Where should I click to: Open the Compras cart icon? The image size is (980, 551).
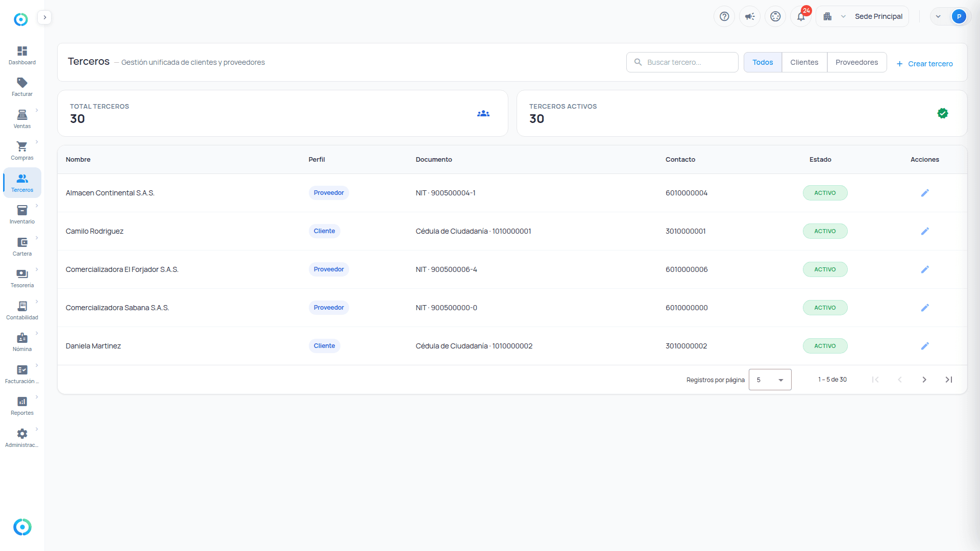pos(22,146)
